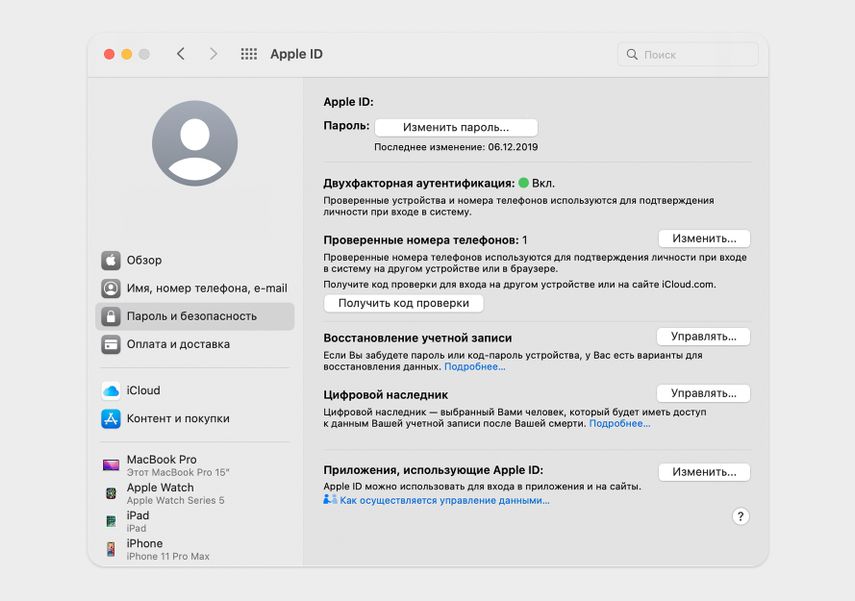Click the iCloud cloud icon

tap(111, 390)
